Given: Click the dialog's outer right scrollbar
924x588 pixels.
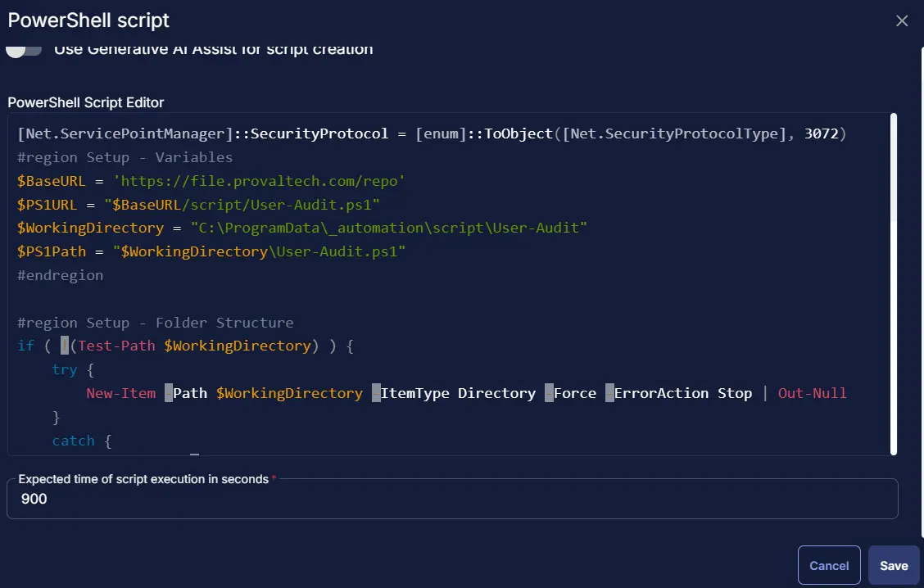Looking at the screenshot, I should point(922,292).
